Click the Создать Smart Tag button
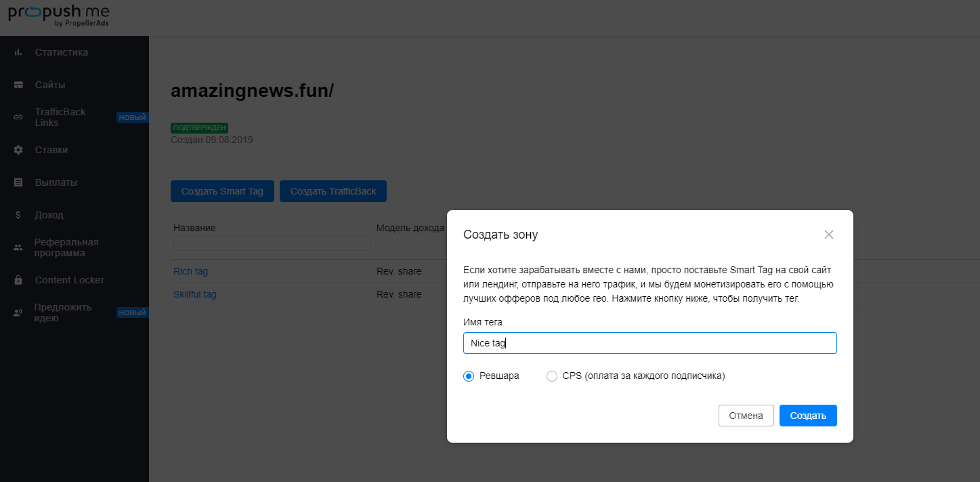 [222, 191]
